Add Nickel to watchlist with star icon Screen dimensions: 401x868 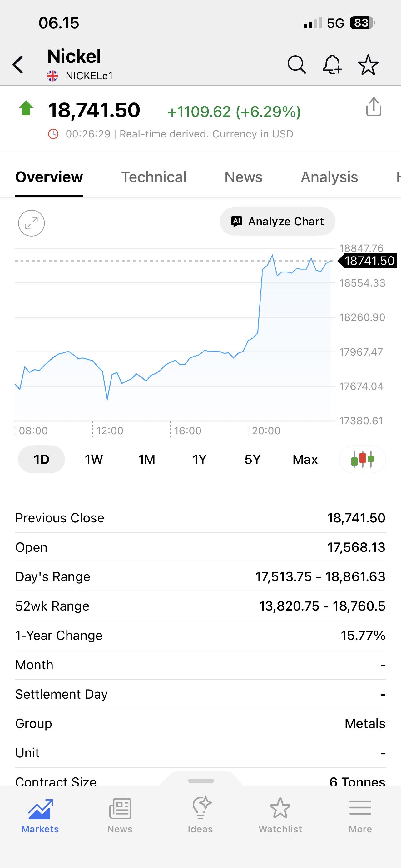(x=368, y=64)
